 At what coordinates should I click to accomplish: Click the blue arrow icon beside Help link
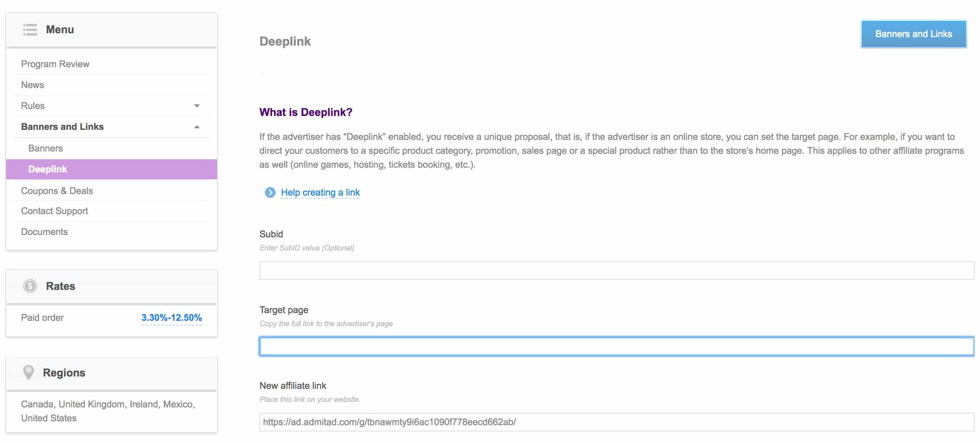point(270,192)
